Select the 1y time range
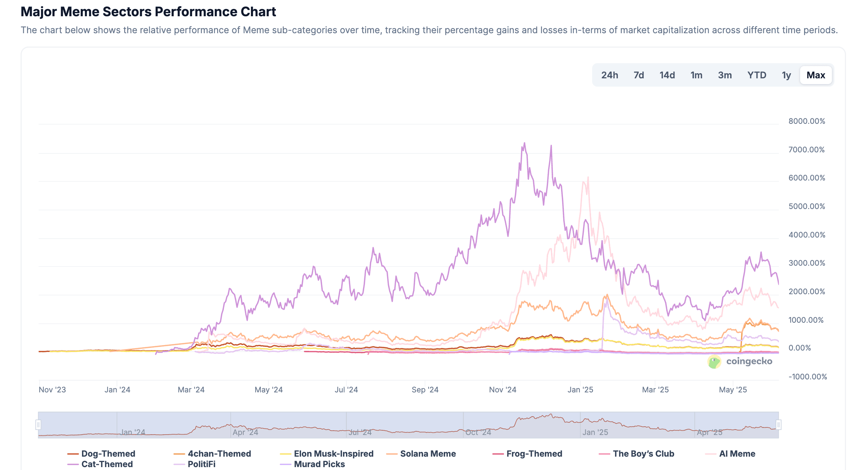Screen dimensions: 868x470 point(786,75)
